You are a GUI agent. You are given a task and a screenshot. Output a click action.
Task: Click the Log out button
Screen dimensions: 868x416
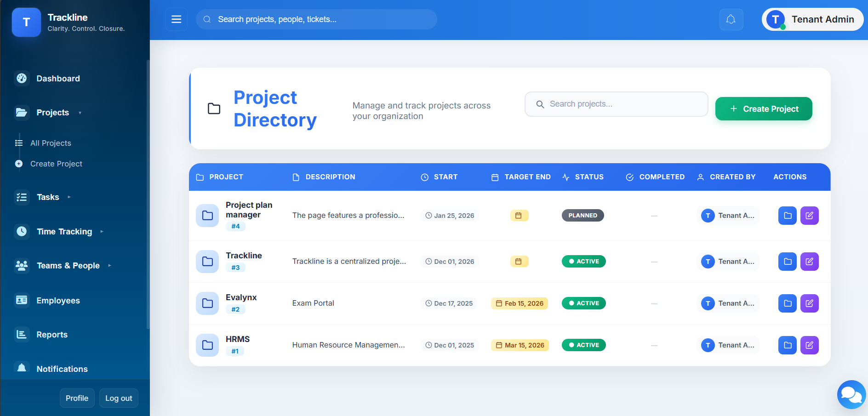point(119,398)
